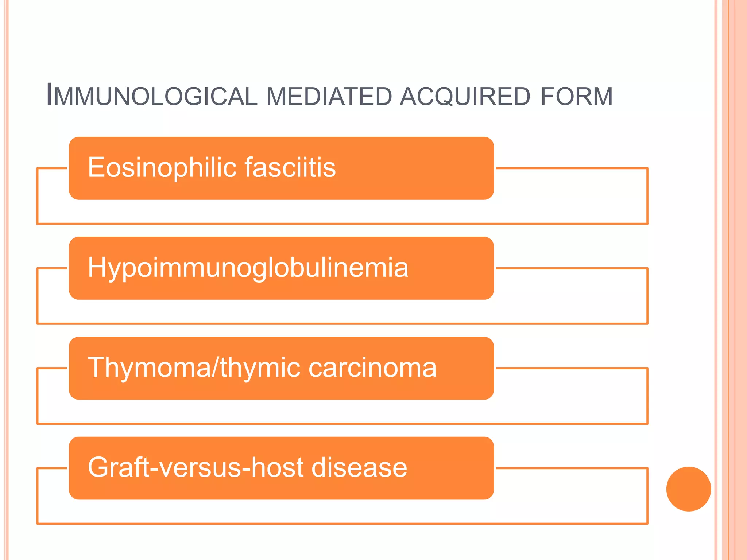The height and width of the screenshot is (560, 747).
Task: Click the word ACQUIRED in the title
Action: (465, 96)
